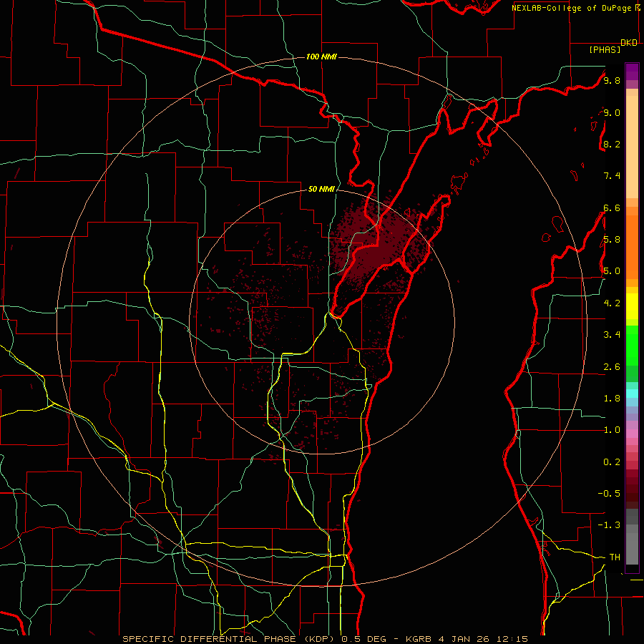Click the 50 NMI range ring label
The width and height of the screenshot is (644, 644).
[x=321, y=189]
